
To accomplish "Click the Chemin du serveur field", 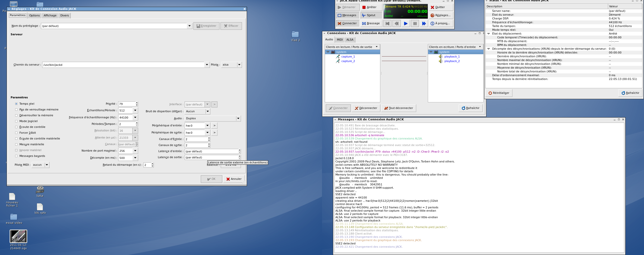I will click(123, 65).
